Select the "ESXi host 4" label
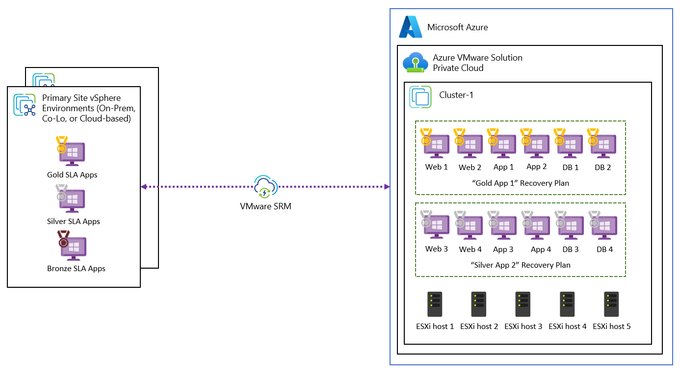The width and height of the screenshot is (680, 371). (x=567, y=326)
